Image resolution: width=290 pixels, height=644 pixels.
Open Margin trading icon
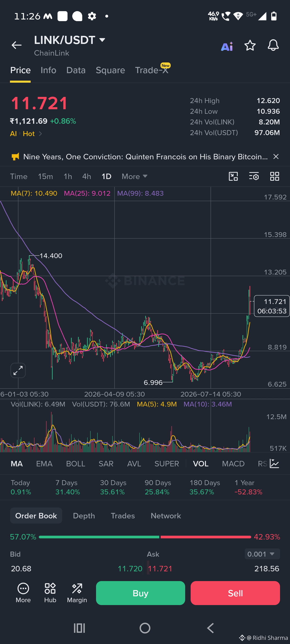tap(77, 592)
